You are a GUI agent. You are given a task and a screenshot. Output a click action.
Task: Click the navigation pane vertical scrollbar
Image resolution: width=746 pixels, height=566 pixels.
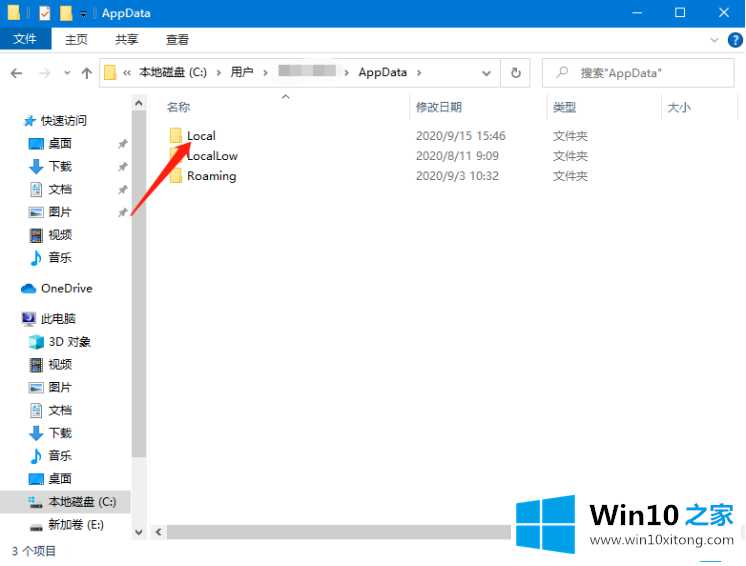pyautogui.click(x=138, y=300)
